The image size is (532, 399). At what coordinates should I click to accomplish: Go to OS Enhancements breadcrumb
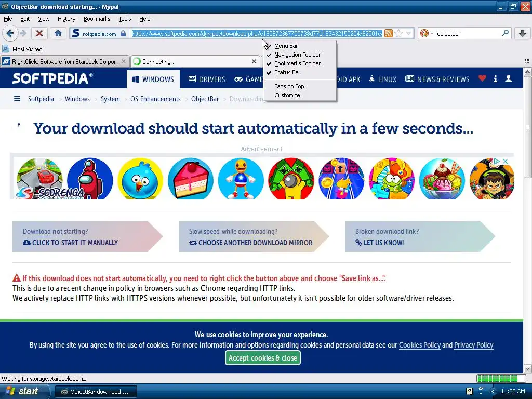pos(155,99)
